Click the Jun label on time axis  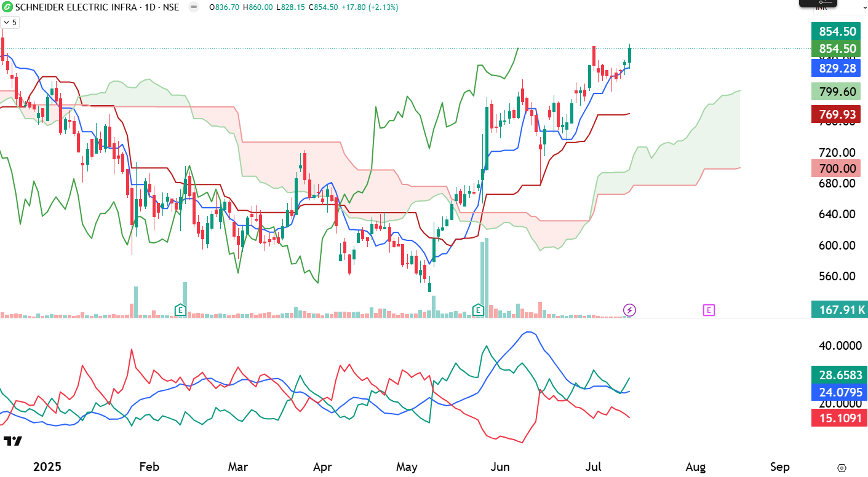click(500, 467)
